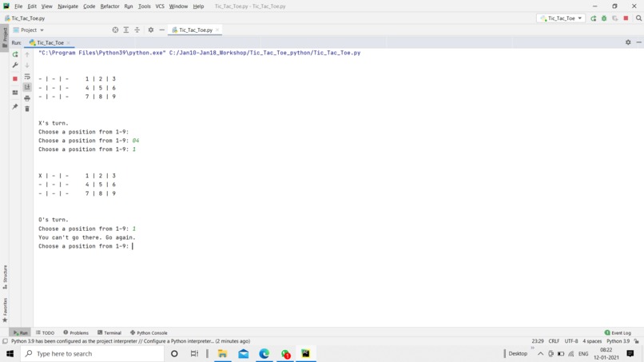Open PyCharm from the taskbar
The width and height of the screenshot is (644, 362).
pyautogui.click(x=305, y=353)
